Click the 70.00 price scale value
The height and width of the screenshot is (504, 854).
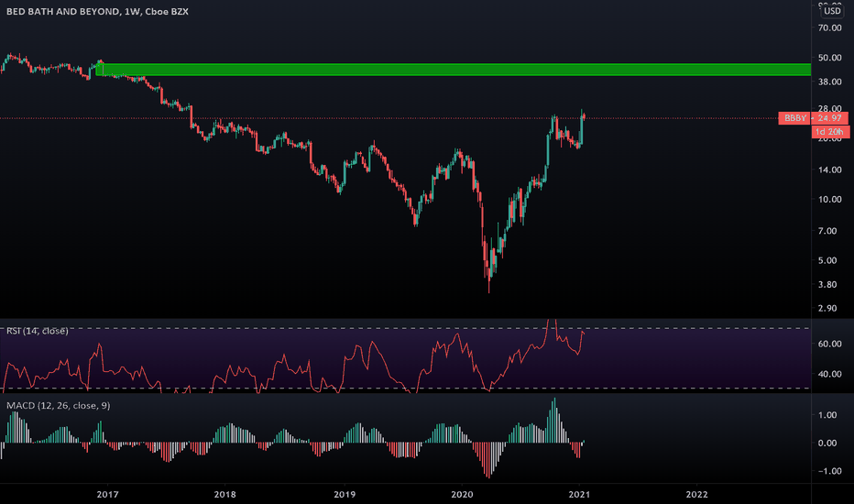tap(829, 27)
